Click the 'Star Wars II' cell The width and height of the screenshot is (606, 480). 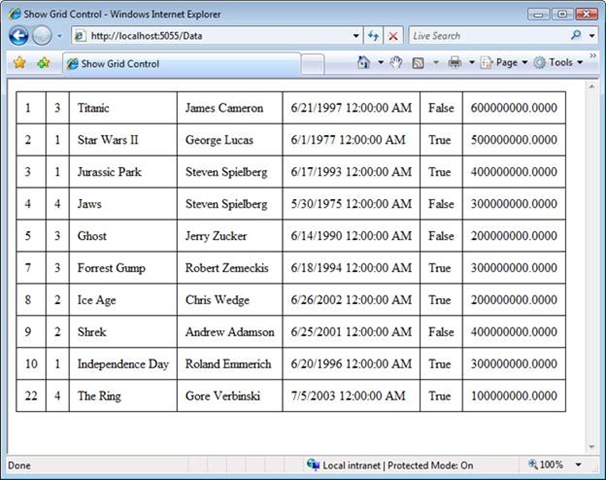tap(123, 140)
